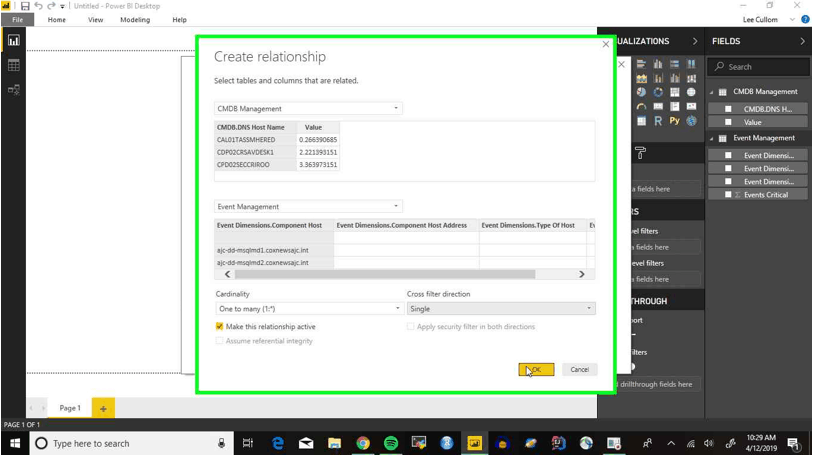Viewport: 814px width, 456px height.
Task: Open the View ribbon tab
Action: click(x=96, y=20)
